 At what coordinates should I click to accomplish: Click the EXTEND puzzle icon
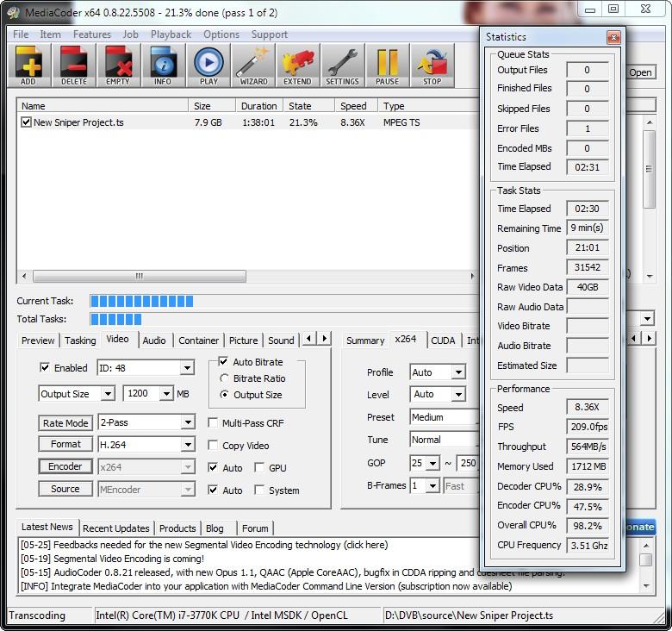(297, 66)
